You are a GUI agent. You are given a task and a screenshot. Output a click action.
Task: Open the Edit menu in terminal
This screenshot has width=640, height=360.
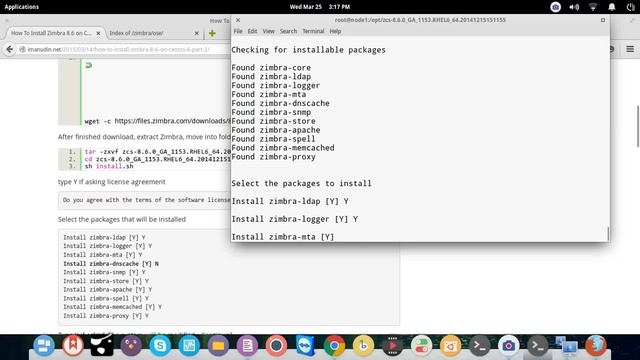[x=252, y=31]
